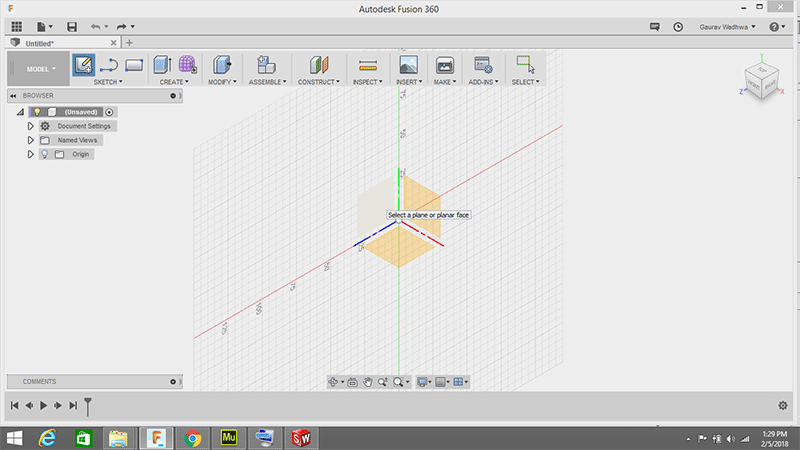Open the MODIFY dropdown menu
Screen dimensions: 800x450
point(222,82)
